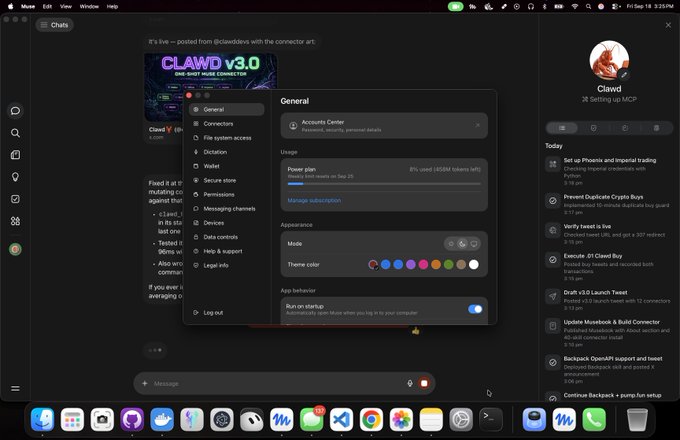Open Data controls settings section
The image size is (680, 440).
[x=226, y=237]
